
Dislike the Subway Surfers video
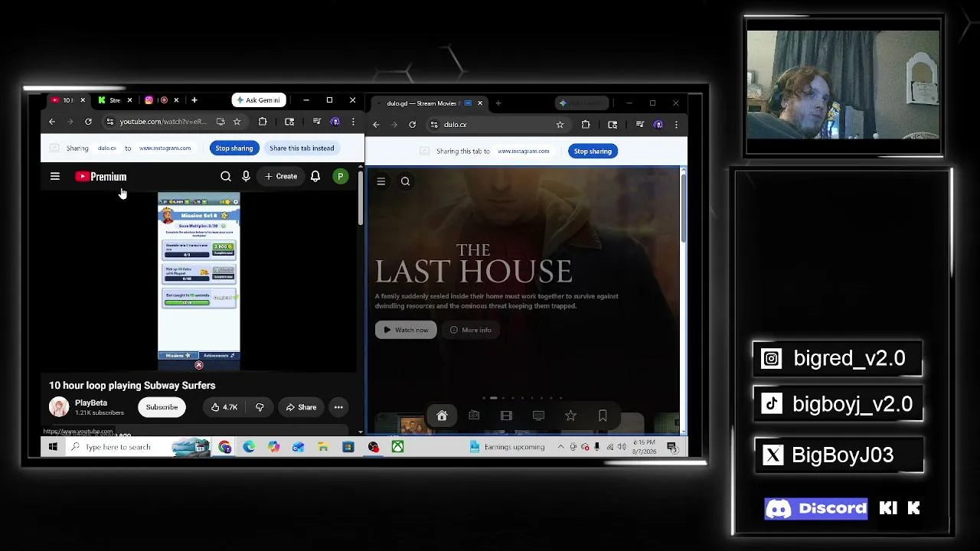pos(260,407)
